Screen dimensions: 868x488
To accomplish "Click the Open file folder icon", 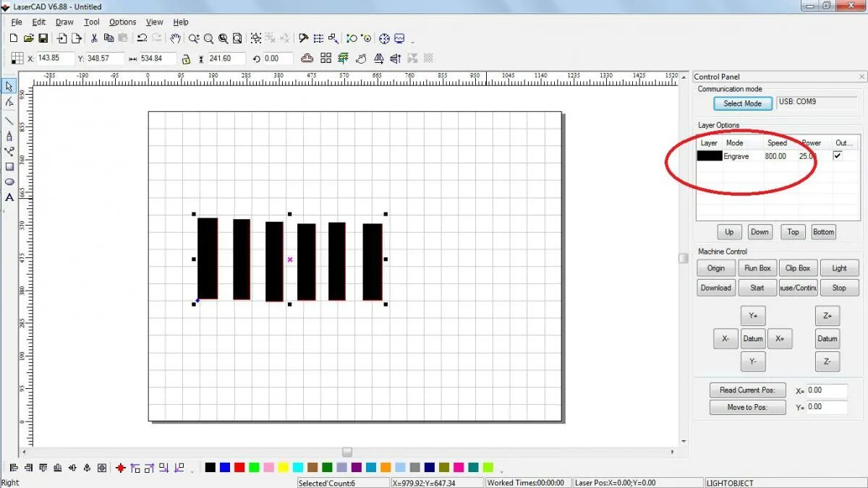I will tap(28, 38).
